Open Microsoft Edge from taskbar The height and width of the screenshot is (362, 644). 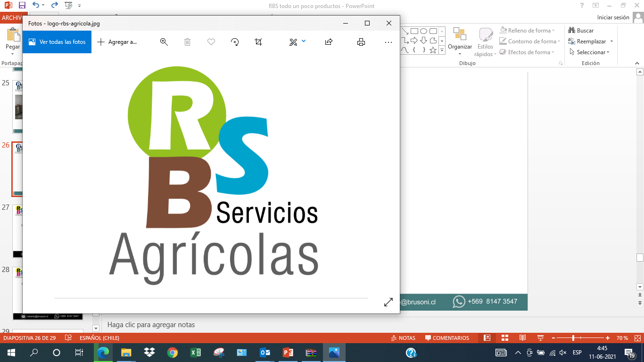(x=103, y=353)
